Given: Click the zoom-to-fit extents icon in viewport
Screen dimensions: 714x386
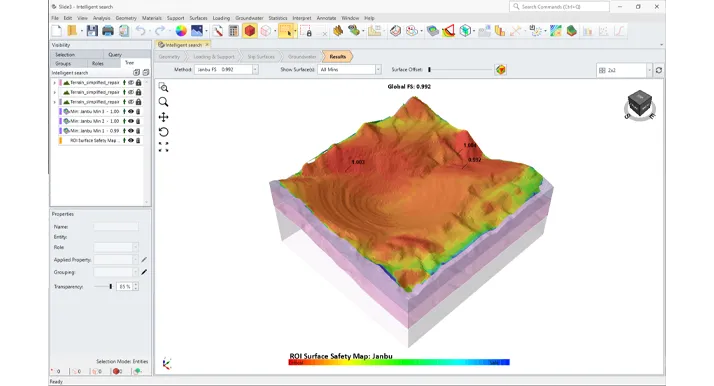Looking at the screenshot, I should 163,147.
